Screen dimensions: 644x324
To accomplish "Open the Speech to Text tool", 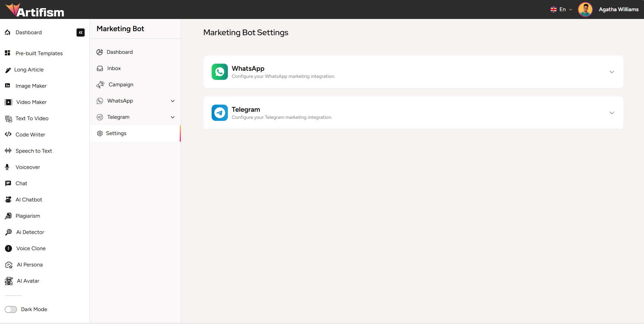I will tap(34, 151).
